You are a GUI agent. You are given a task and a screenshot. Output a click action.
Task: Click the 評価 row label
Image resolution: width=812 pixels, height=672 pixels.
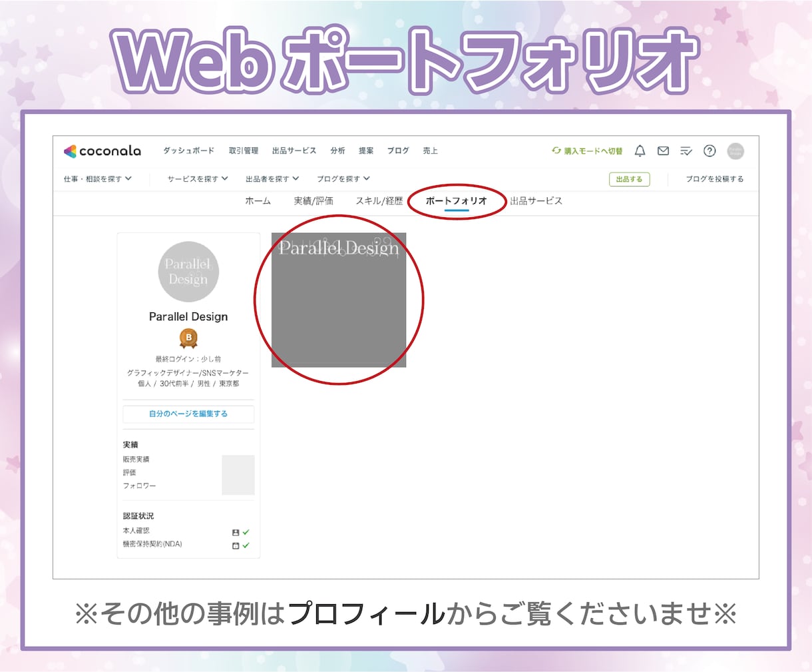coord(129,473)
